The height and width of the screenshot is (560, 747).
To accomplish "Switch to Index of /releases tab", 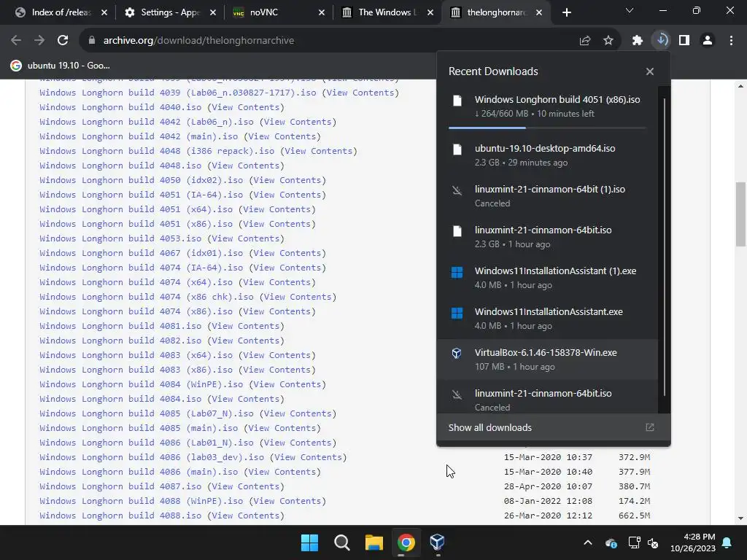I will 61,12.
